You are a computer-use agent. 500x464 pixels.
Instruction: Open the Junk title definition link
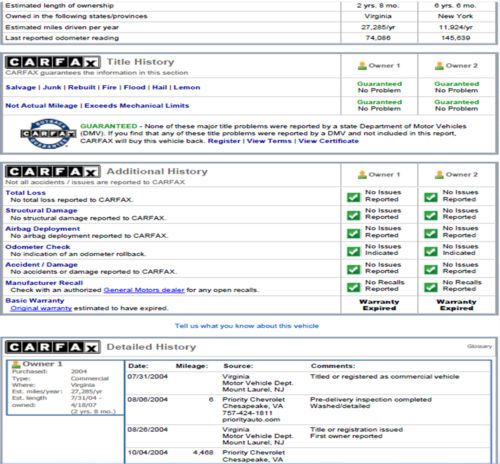pos(52,88)
